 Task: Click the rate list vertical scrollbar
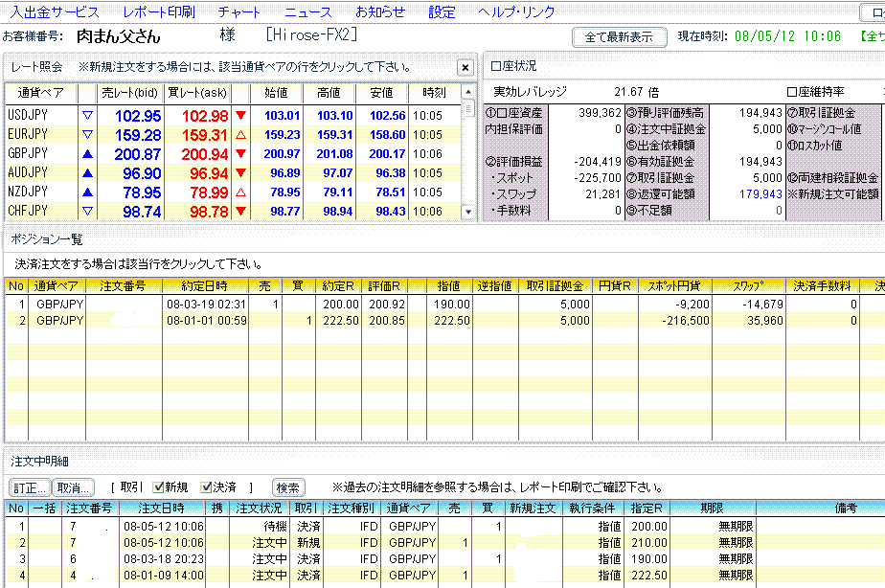pyautogui.click(x=468, y=153)
